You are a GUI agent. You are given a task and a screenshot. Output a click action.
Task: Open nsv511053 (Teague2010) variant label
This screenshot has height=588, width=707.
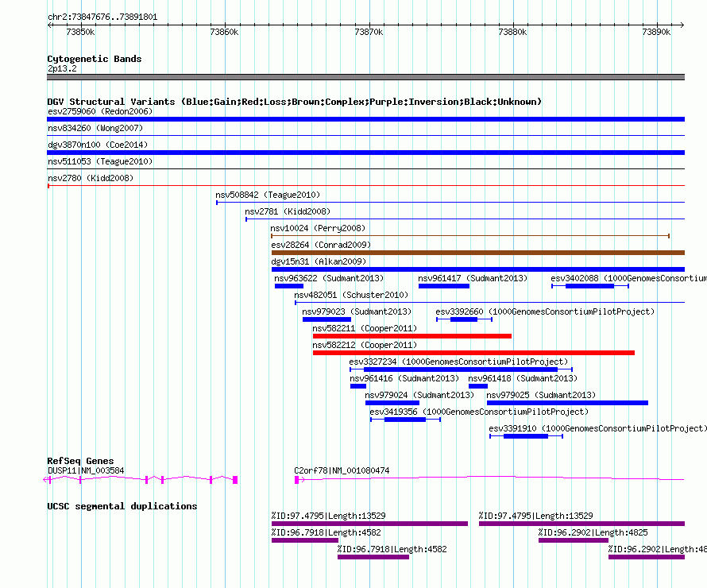[100, 161]
